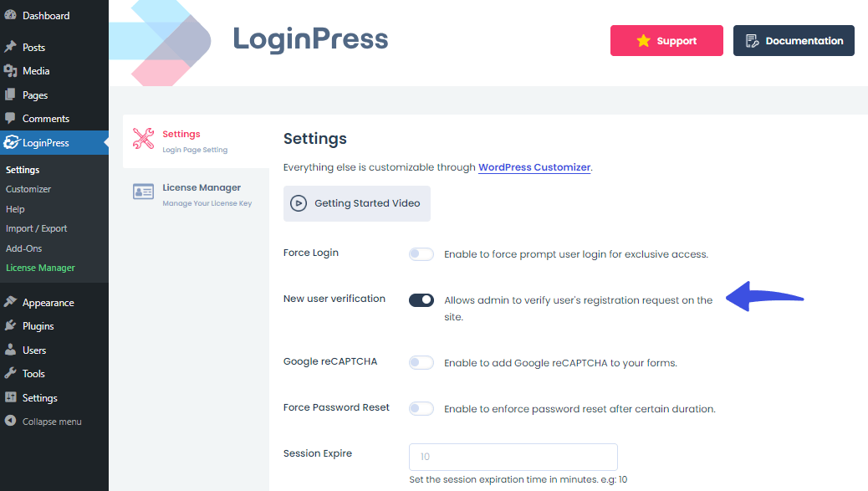The height and width of the screenshot is (491, 868).
Task: Click the LoginPress logo icon in sidebar
Action: [x=11, y=143]
